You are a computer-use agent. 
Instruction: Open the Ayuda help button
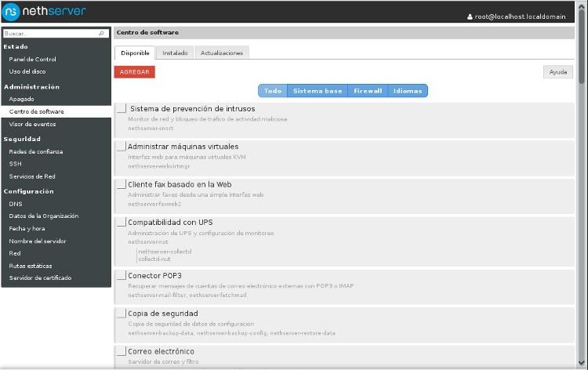point(558,72)
